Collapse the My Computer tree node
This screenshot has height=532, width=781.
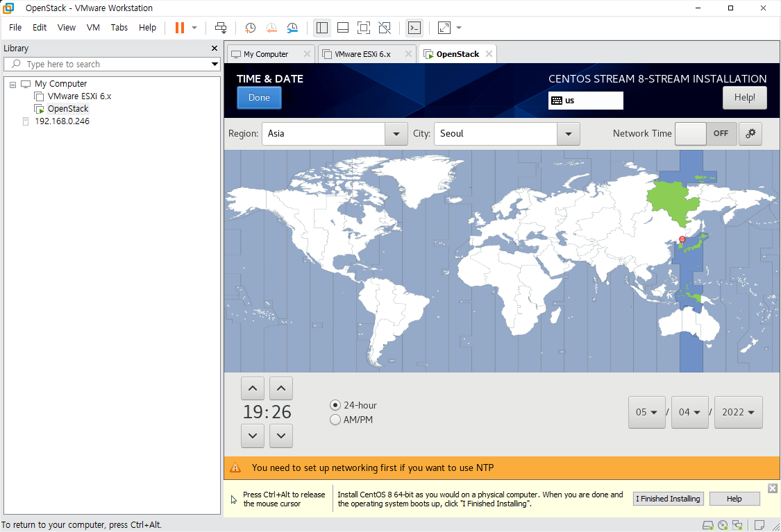[x=13, y=85]
